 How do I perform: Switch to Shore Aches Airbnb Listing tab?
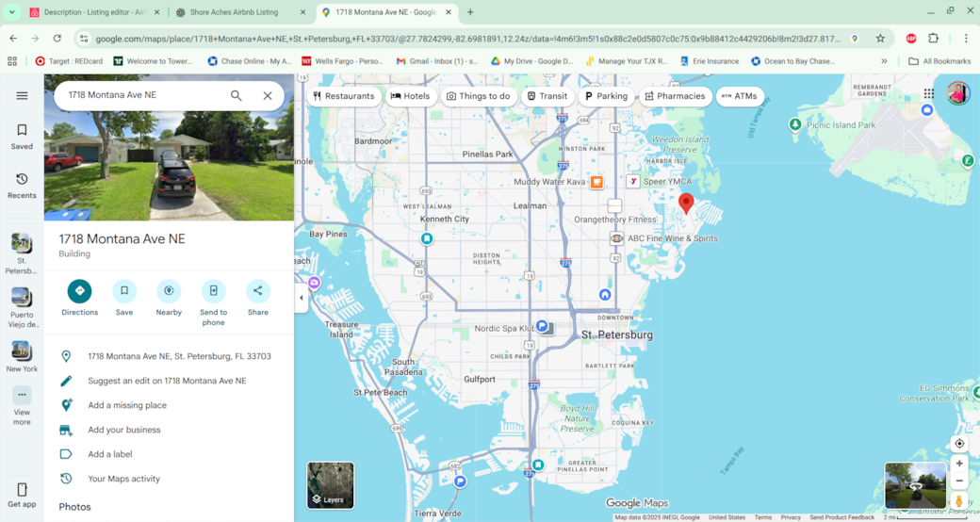coord(239,12)
